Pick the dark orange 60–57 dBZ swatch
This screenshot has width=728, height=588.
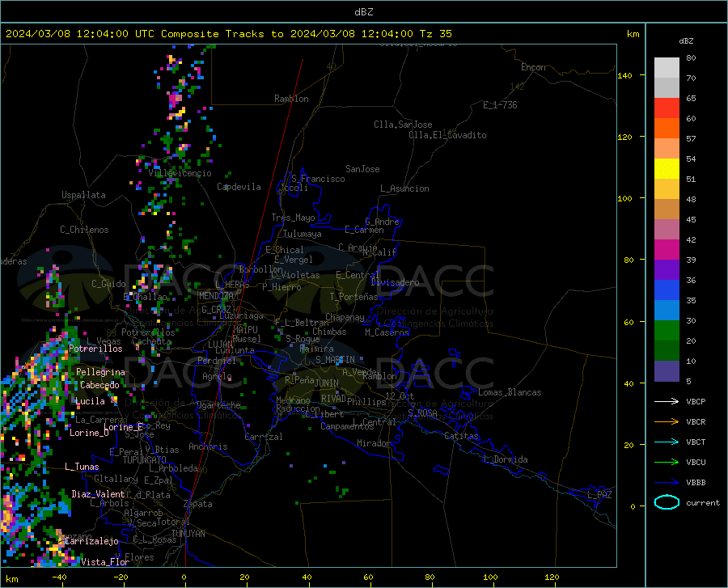[667, 129]
